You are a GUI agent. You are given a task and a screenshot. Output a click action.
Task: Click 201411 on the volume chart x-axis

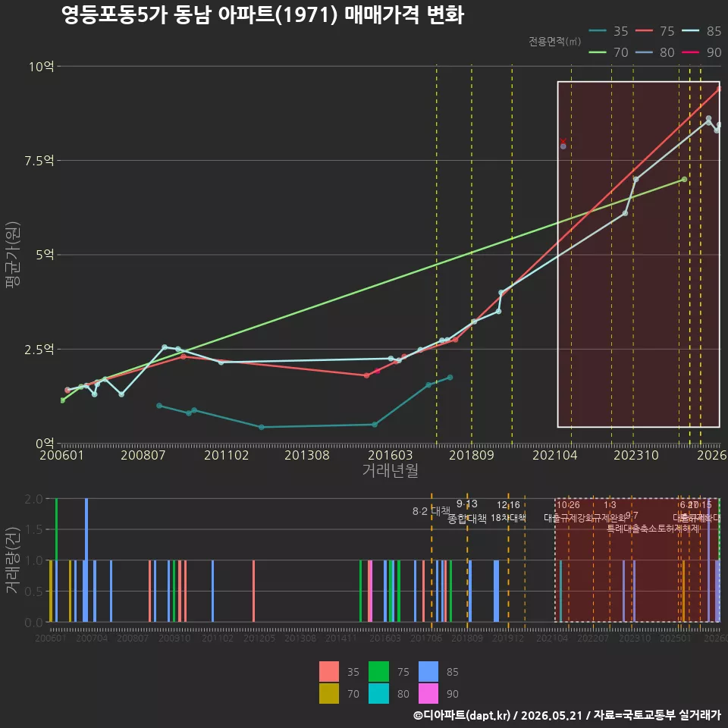click(x=341, y=639)
